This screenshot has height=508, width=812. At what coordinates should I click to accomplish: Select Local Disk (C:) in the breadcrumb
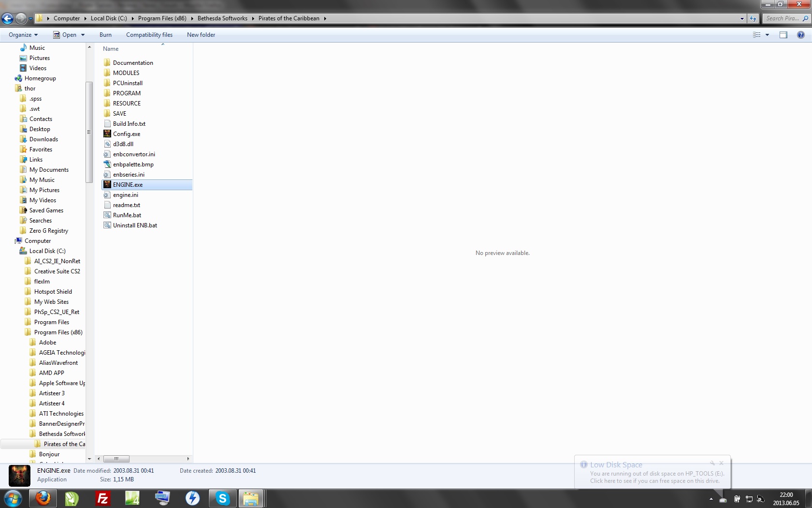point(109,18)
